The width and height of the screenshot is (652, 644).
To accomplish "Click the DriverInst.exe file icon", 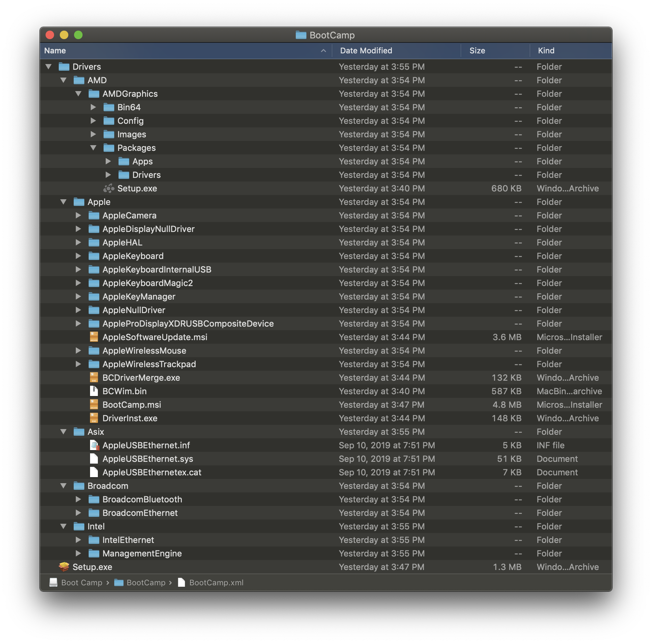I will point(94,418).
